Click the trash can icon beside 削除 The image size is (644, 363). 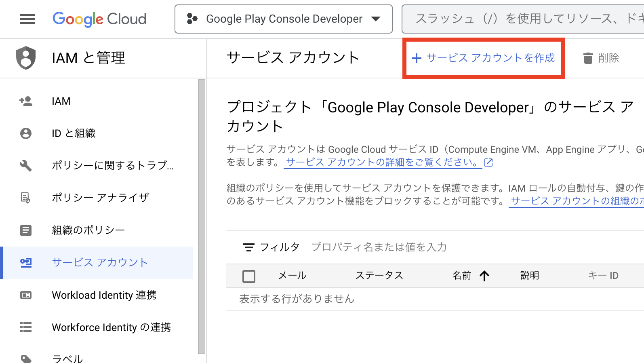click(588, 58)
